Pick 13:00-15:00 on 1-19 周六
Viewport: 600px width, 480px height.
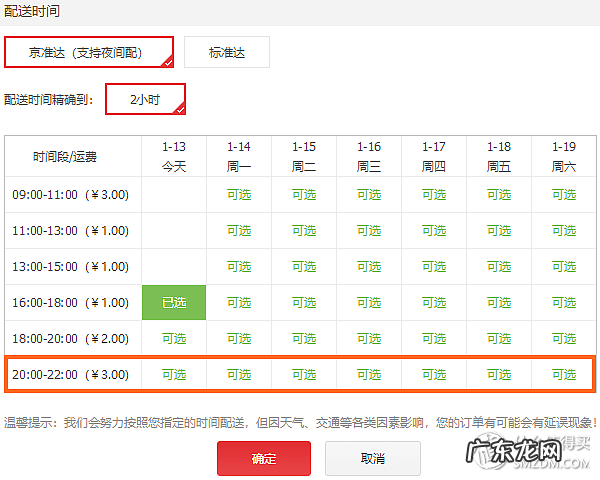[564, 266]
